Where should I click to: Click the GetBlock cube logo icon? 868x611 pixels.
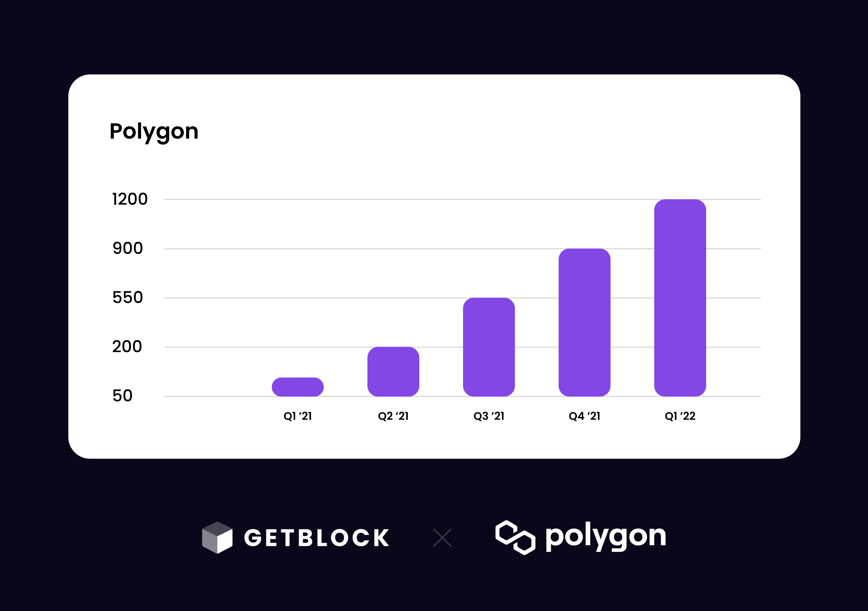pyautogui.click(x=217, y=537)
